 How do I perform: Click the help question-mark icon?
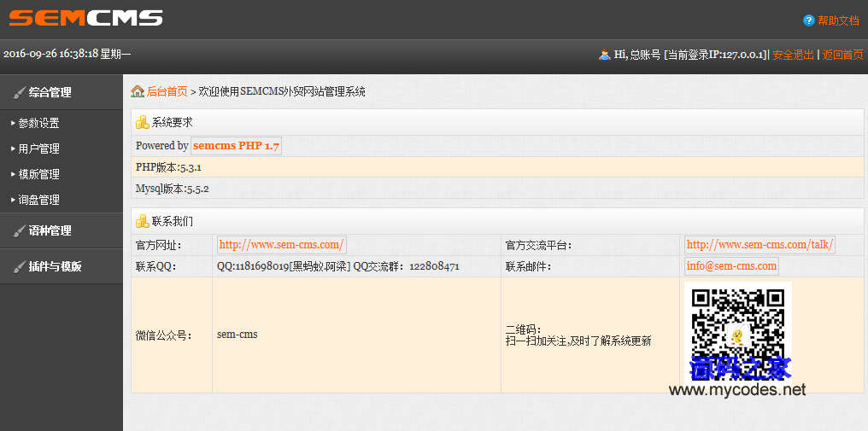click(809, 20)
